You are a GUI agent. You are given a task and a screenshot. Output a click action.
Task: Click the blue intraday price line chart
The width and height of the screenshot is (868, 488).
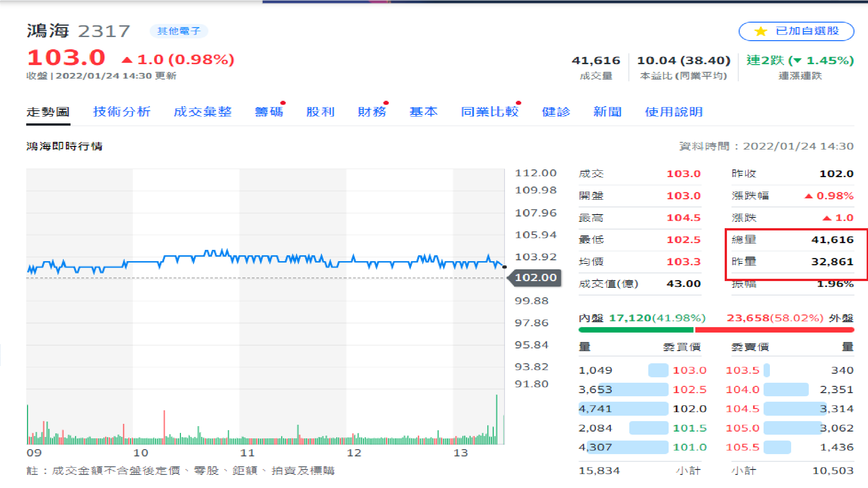click(x=266, y=261)
